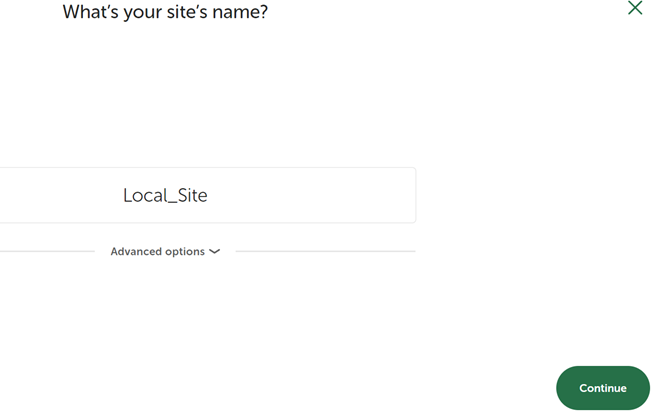The image size is (660, 420).
Task: Click the "Site" part of Local_Site
Action: pyautogui.click(x=190, y=195)
